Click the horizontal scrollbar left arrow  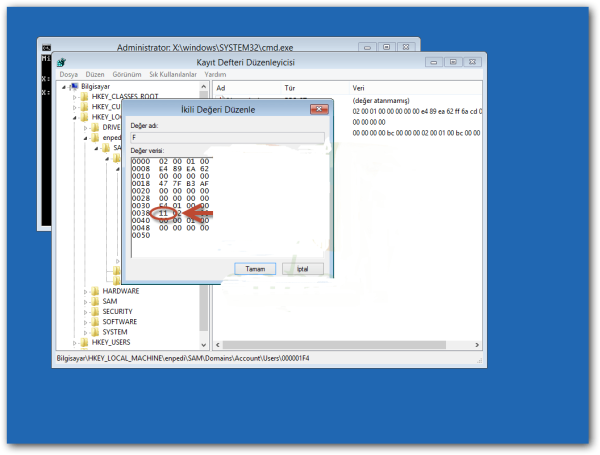(x=218, y=345)
